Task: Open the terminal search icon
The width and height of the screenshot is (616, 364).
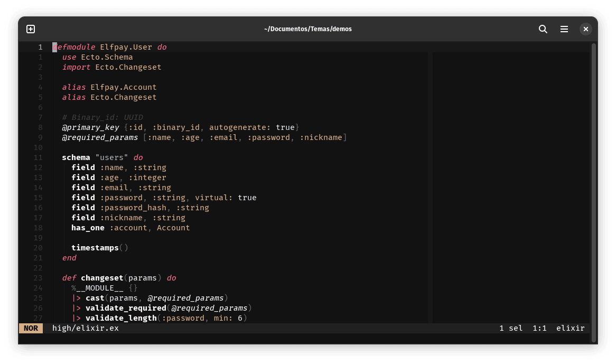Action: click(x=543, y=29)
